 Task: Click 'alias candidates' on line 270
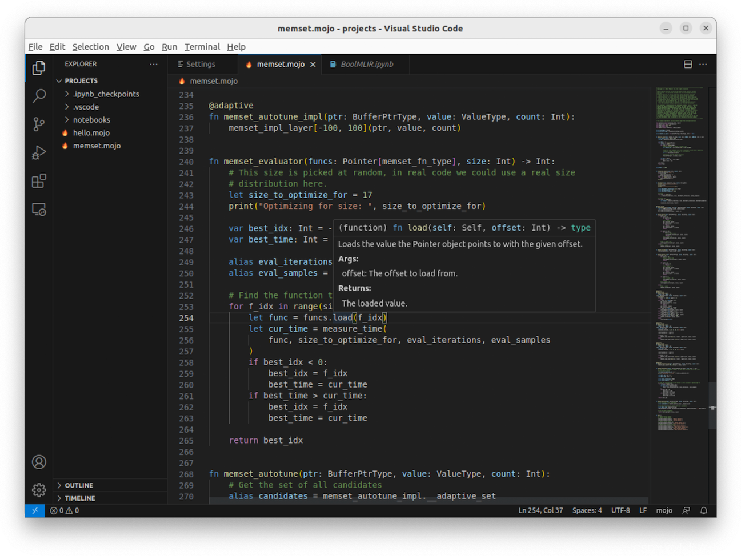(268, 496)
